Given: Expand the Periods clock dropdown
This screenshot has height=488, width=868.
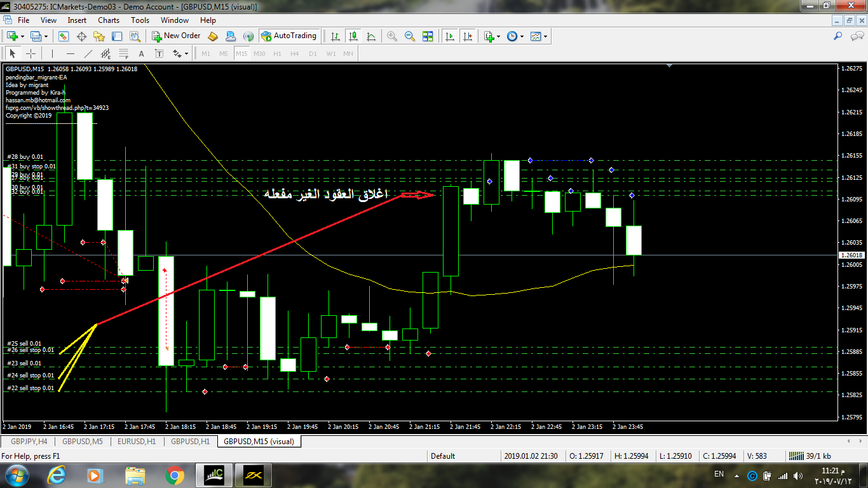Looking at the screenshot, I should [522, 37].
